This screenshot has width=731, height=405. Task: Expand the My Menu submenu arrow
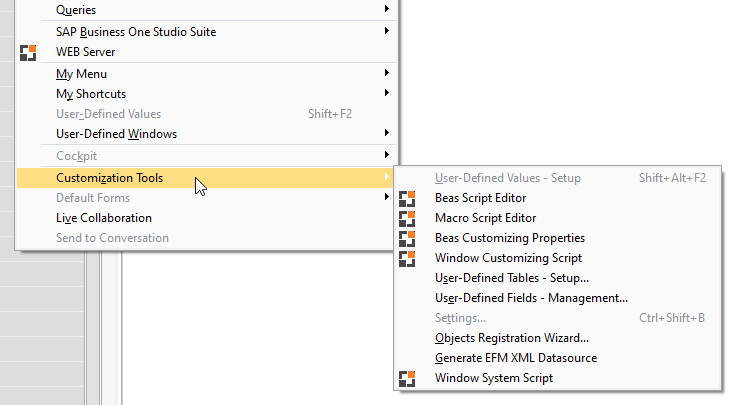(387, 73)
